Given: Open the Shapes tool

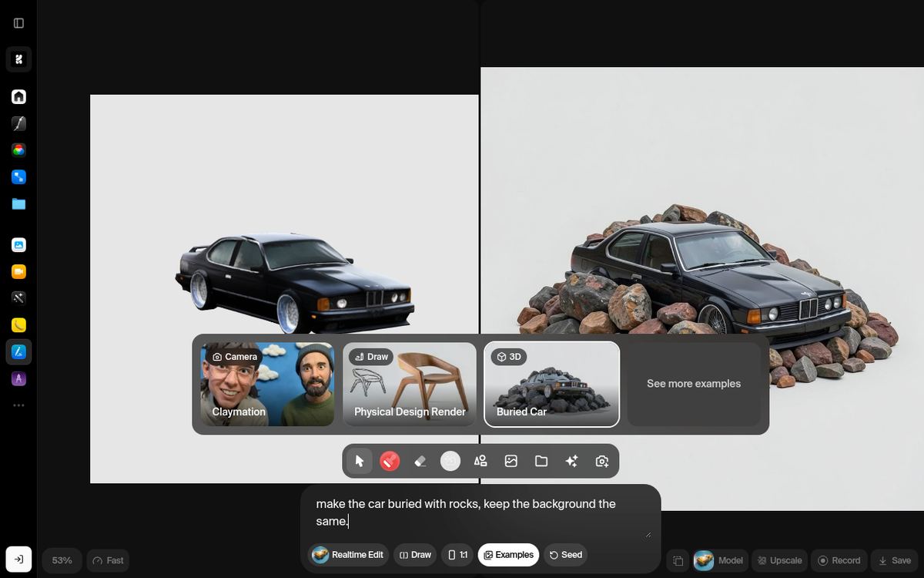Looking at the screenshot, I should (x=480, y=461).
